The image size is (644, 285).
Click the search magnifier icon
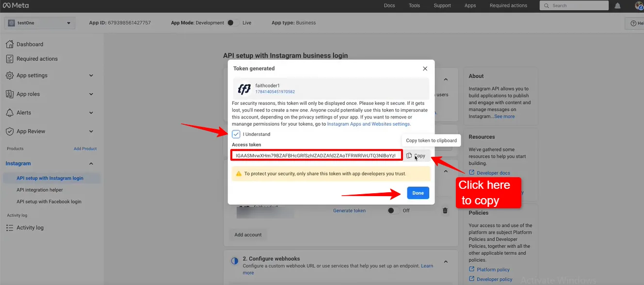click(547, 6)
